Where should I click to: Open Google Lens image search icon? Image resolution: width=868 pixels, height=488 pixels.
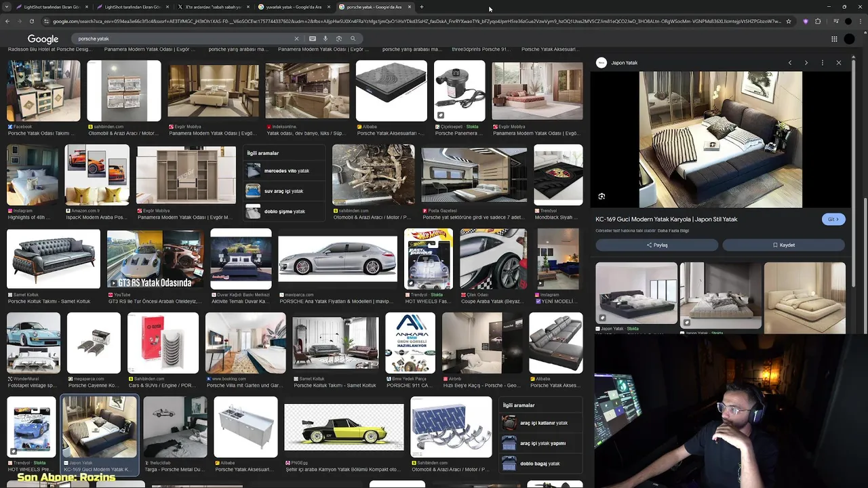coord(339,39)
